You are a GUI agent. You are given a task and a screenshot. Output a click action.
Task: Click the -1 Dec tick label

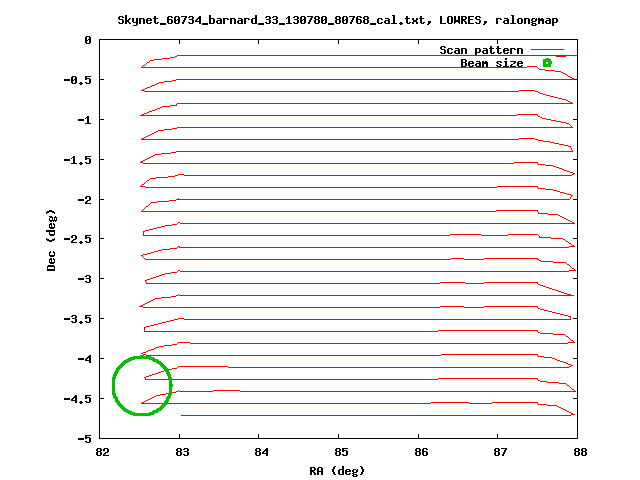[x=84, y=120]
